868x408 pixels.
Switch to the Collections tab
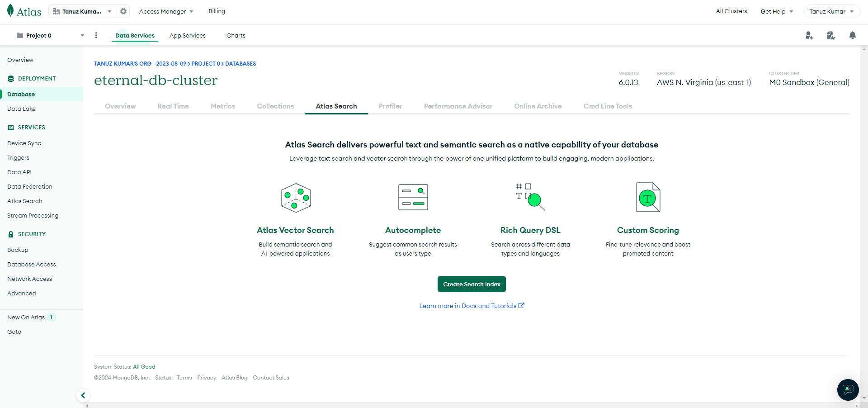pyautogui.click(x=275, y=106)
